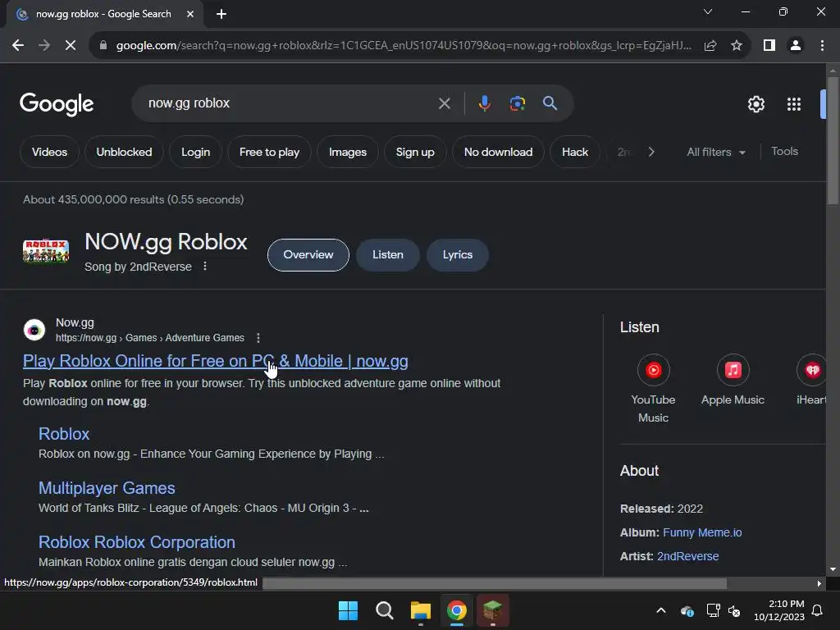Viewport: 840px width, 630px height.
Task: Open the Roblox sitelink
Action: pos(64,434)
